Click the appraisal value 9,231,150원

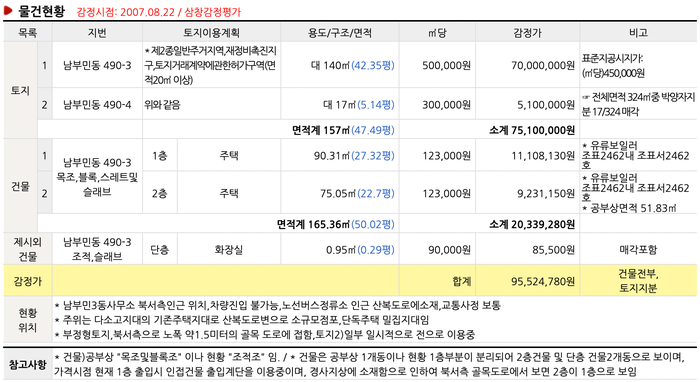[x=546, y=193]
